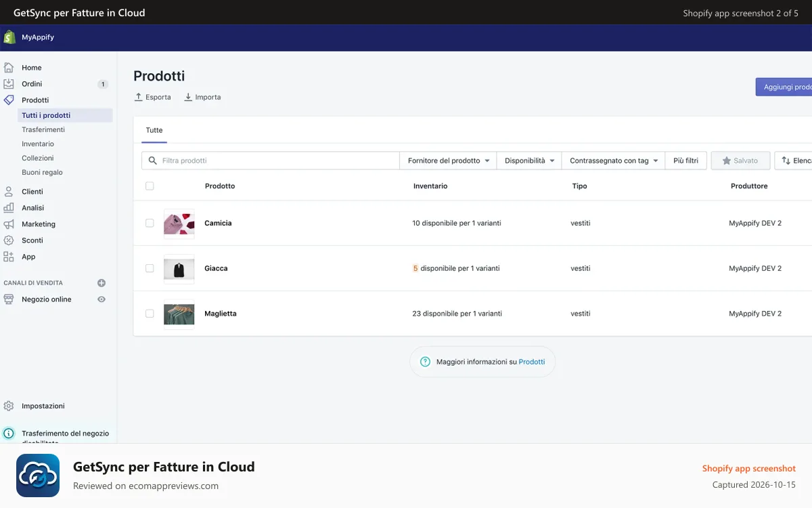
Task: Open the Maglietta product thumbnail
Action: [179, 314]
